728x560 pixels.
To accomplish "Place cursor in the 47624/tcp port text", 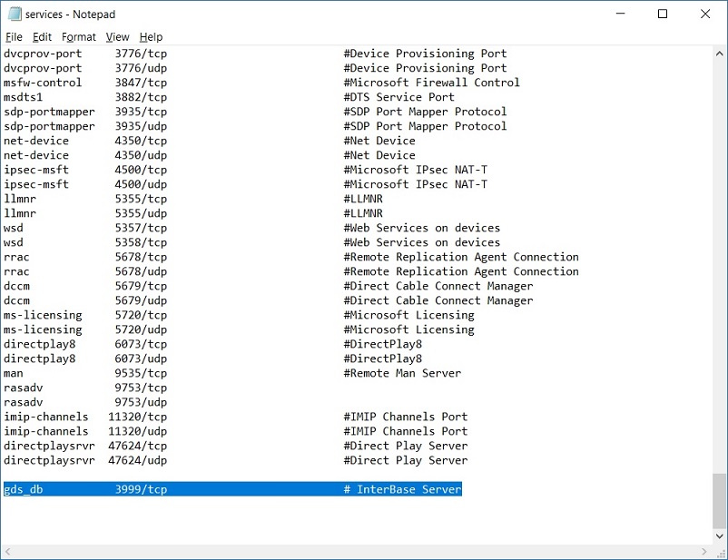I will 137,446.
